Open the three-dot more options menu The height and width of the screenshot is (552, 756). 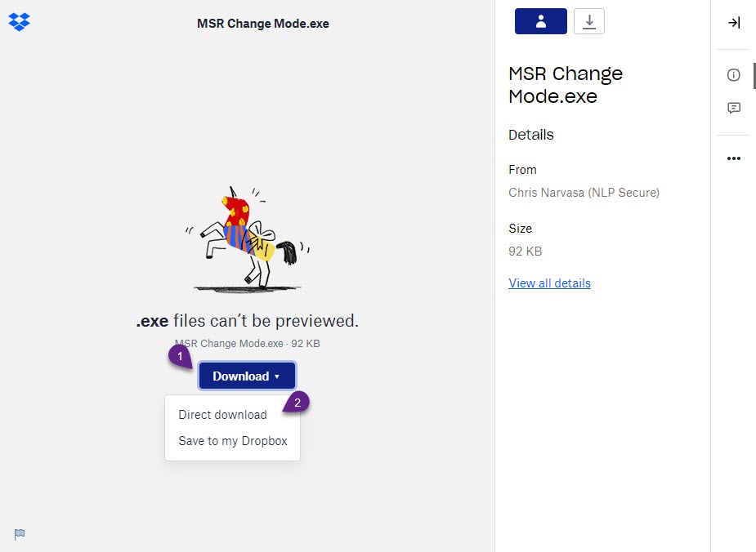pyautogui.click(x=733, y=158)
